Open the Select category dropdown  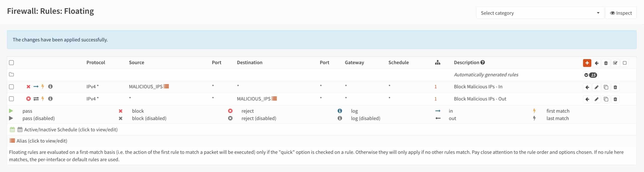click(540, 13)
